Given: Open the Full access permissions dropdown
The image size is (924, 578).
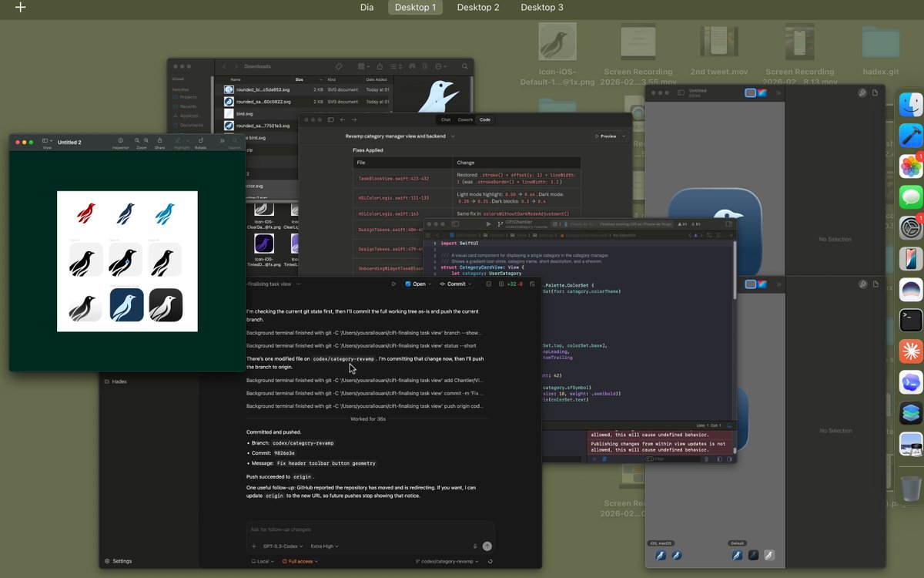Looking at the screenshot, I should click(300, 561).
